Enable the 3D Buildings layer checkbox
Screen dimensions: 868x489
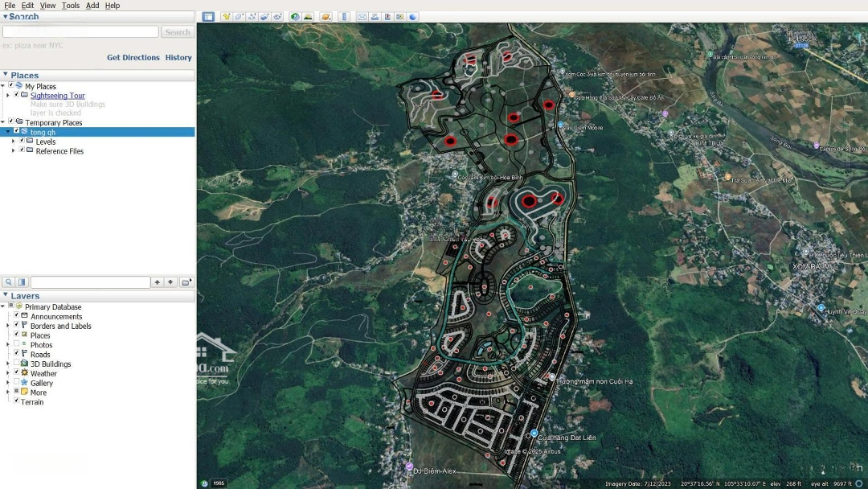coord(16,364)
